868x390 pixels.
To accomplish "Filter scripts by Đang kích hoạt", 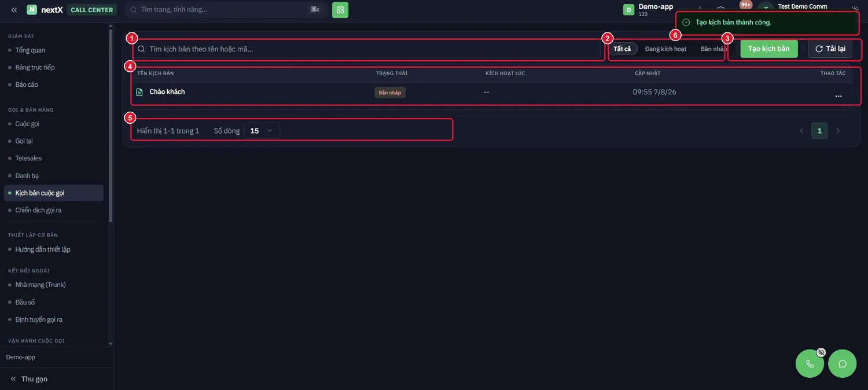I will click(665, 49).
